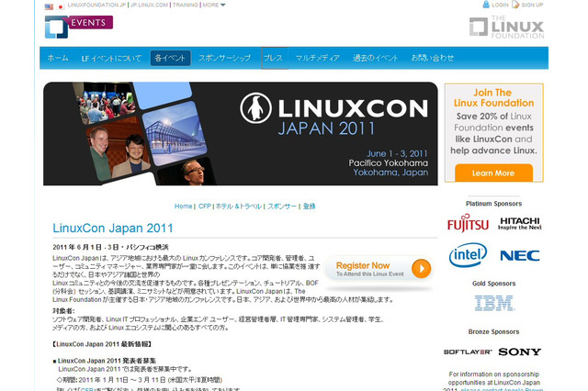Click the スポンサー sub-navigation link
This screenshot has height=391, width=588.
click(282, 207)
